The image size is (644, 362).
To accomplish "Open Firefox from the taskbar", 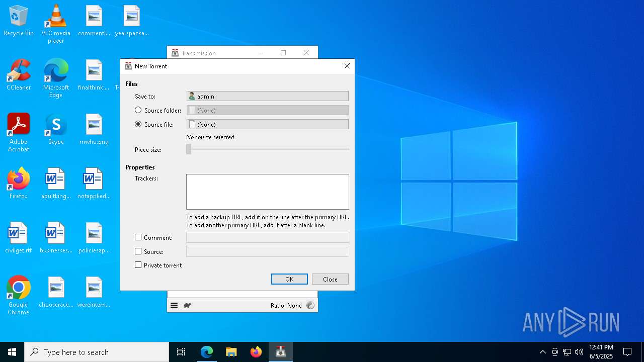I will click(256, 352).
